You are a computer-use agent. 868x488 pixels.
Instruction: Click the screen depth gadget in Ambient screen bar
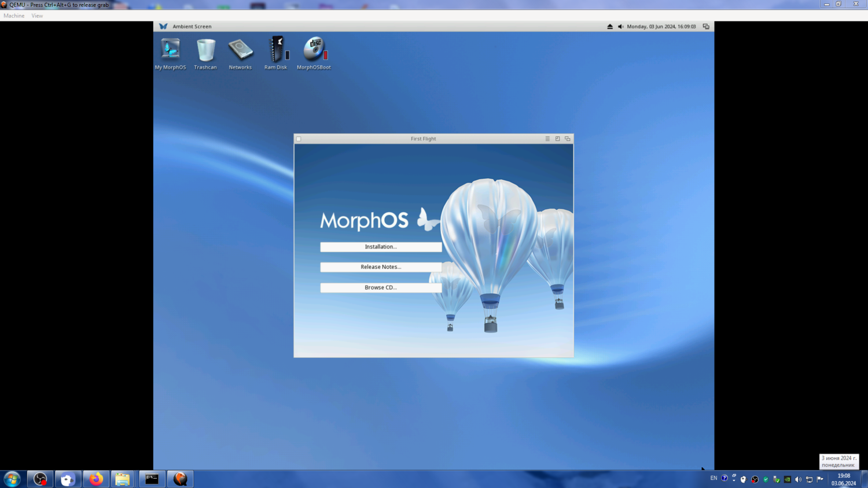706,27
